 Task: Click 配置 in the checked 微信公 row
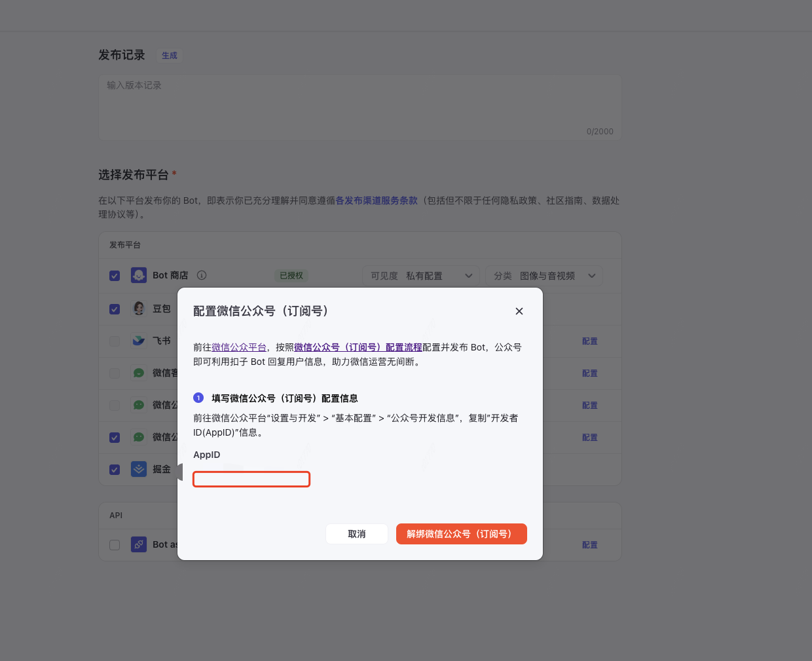pos(590,438)
